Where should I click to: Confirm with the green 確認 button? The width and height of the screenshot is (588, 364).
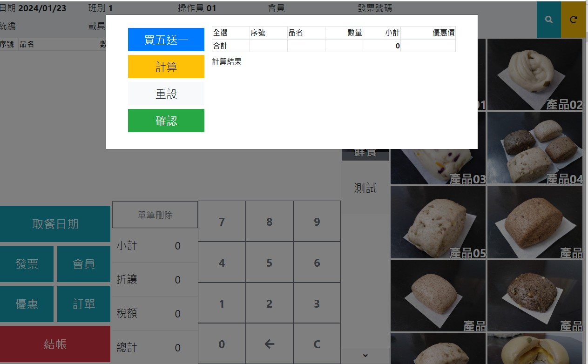[x=166, y=121]
